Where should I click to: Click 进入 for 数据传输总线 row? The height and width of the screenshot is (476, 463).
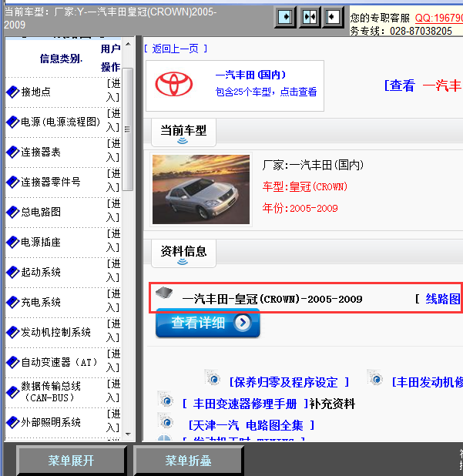pyautogui.click(x=113, y=391)
